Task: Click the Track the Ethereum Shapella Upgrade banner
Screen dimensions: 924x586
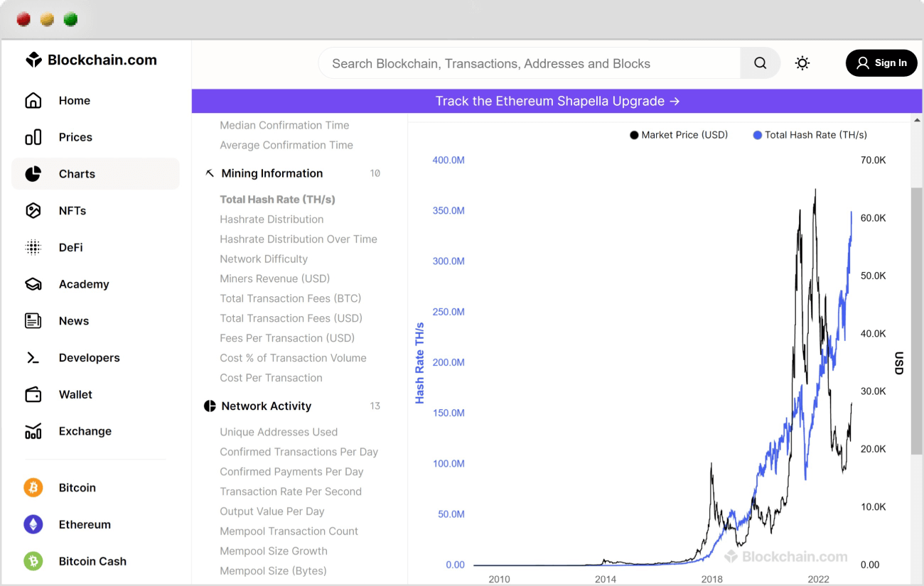Action: point(557,101)
